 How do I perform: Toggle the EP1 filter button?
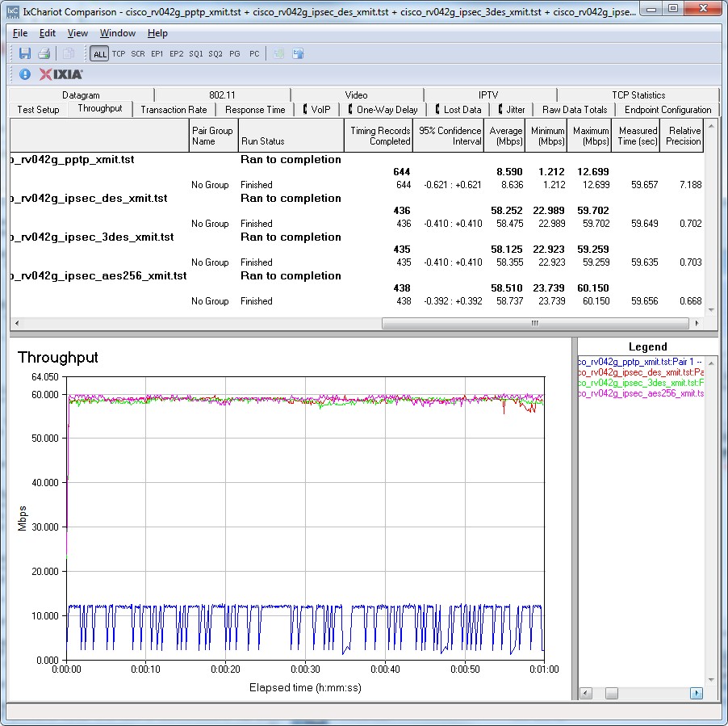(x=157, y=54)
